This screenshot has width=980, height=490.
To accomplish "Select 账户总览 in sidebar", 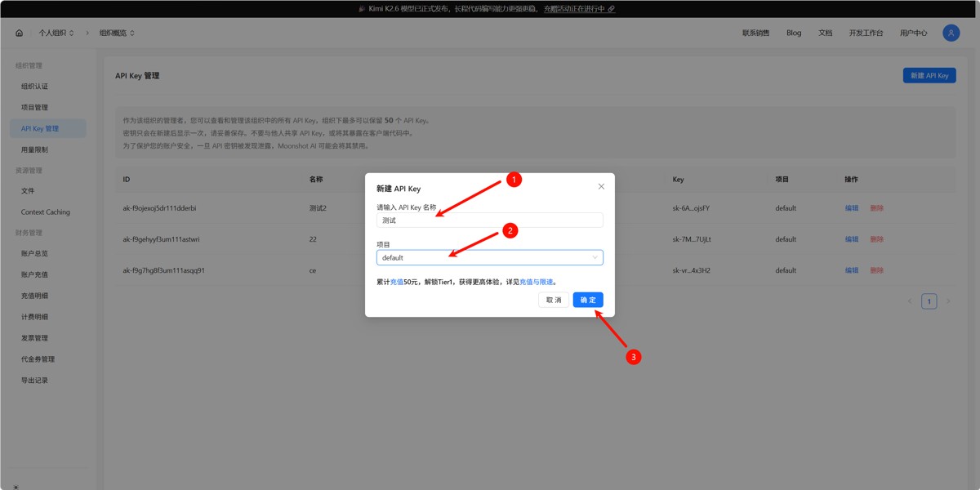I will pyautogui.click(x=48, y=253).
